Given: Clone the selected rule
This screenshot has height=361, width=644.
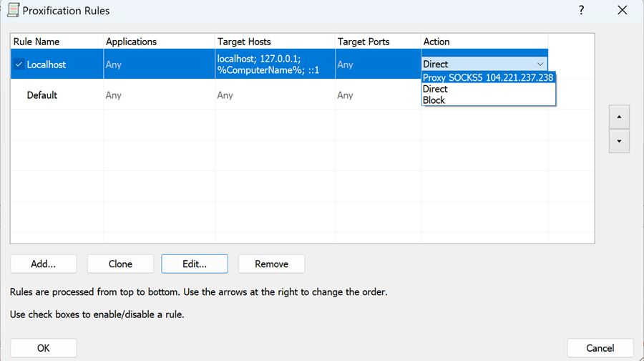Looking at the screenshot, I should (120, 264).
